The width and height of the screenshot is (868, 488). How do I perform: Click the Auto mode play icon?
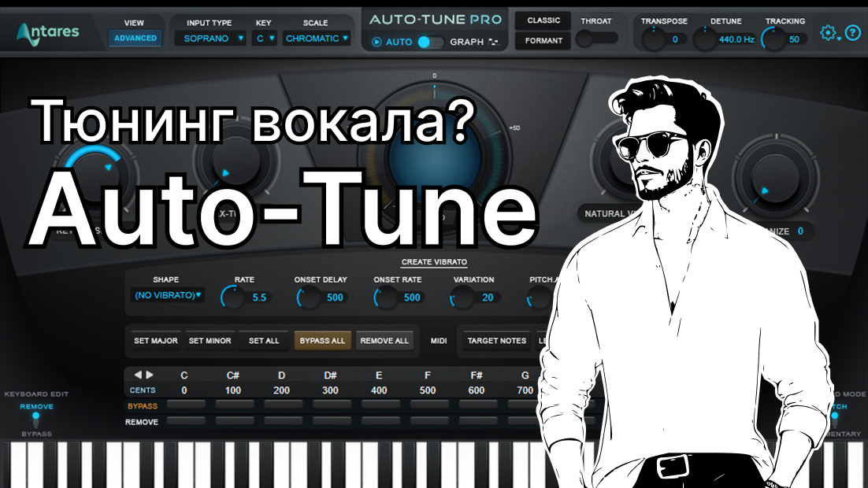click(377, 42)
